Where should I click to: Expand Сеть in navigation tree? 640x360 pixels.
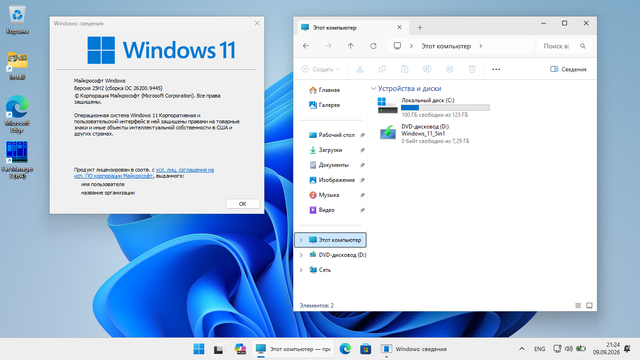point(301,270)
